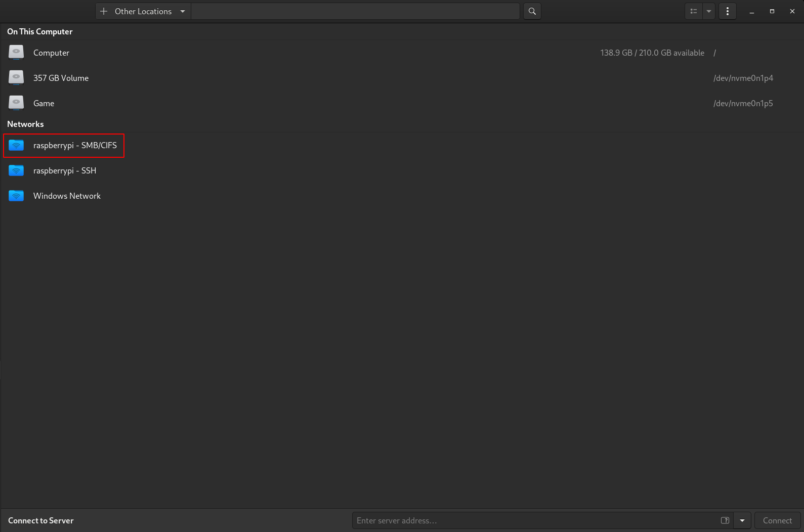Minimize the file manager window
804x532 pixels.
(x=751, y=11)
